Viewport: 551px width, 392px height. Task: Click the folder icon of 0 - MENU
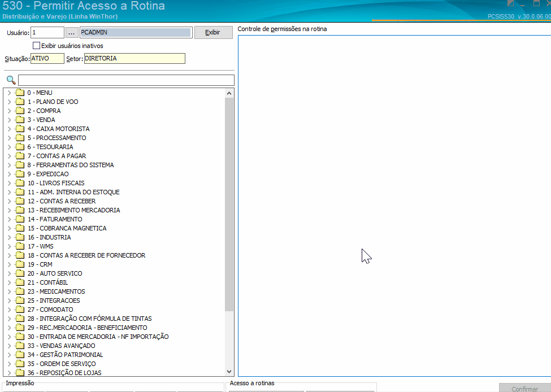pyautogui.click(x=20, y=93)
